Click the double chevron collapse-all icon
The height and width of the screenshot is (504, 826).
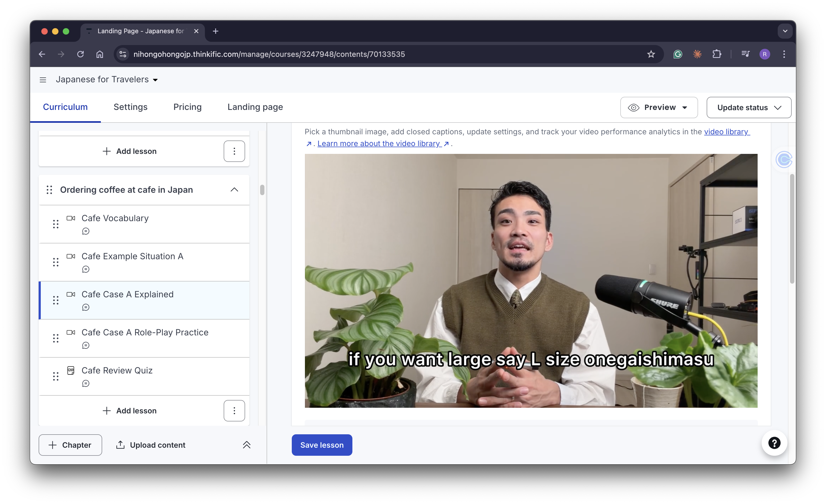246,445
